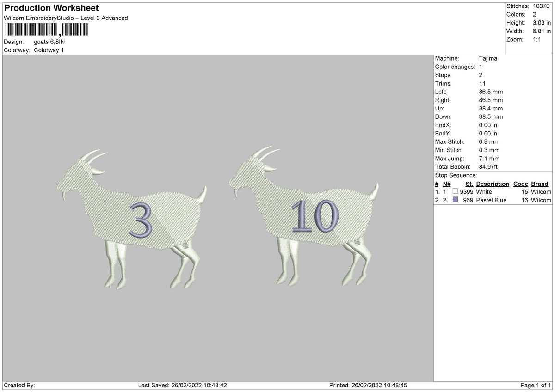Click the 'Colorway 1' value

click(49, 50)
